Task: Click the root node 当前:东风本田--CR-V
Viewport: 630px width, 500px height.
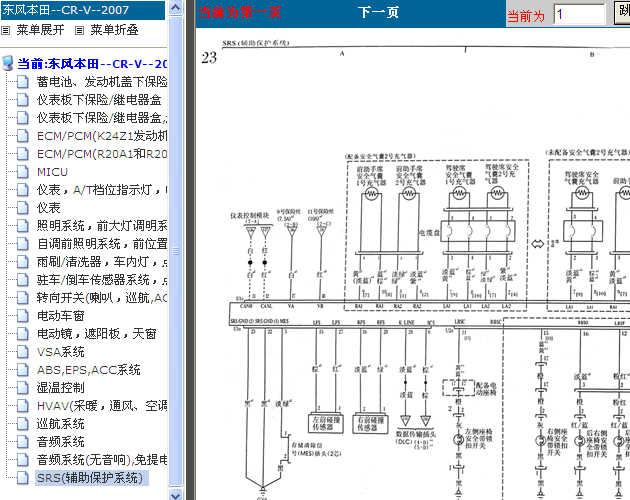Action: point(92,64)
